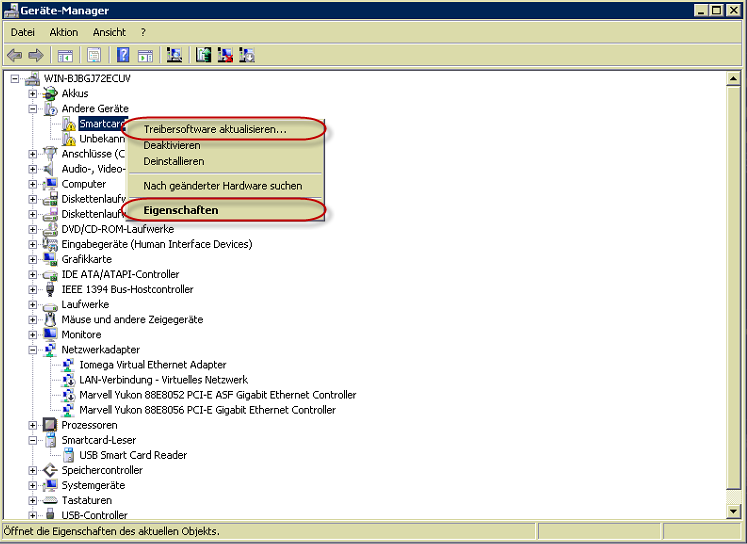Select Marvell Yukon 88E8056 Ethernet Controller
747x544 pixels.
(207, 410)
